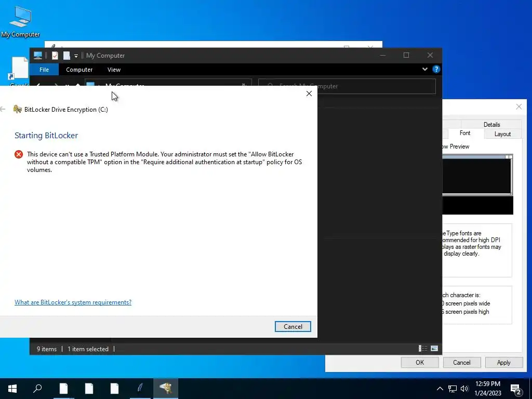This screenshot has width=532, height=399.
Task: Open the notification center icon
Action: [516, 389]
